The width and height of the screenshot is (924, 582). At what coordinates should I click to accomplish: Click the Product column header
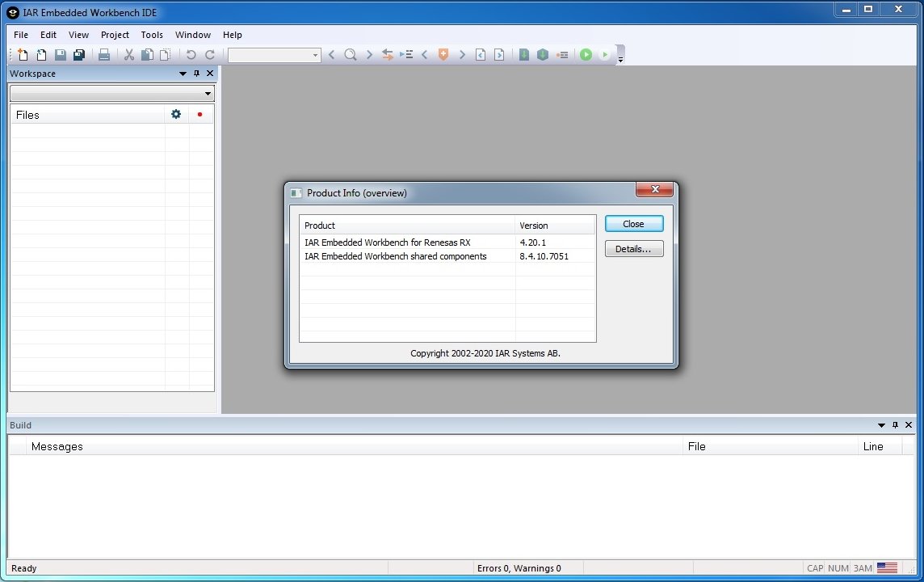(x=407, y=226)
